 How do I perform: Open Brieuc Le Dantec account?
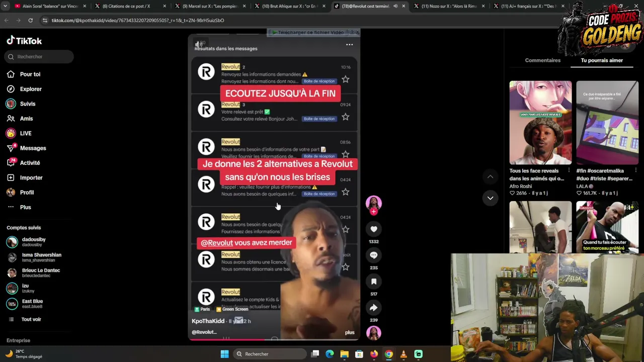(41, 273)
